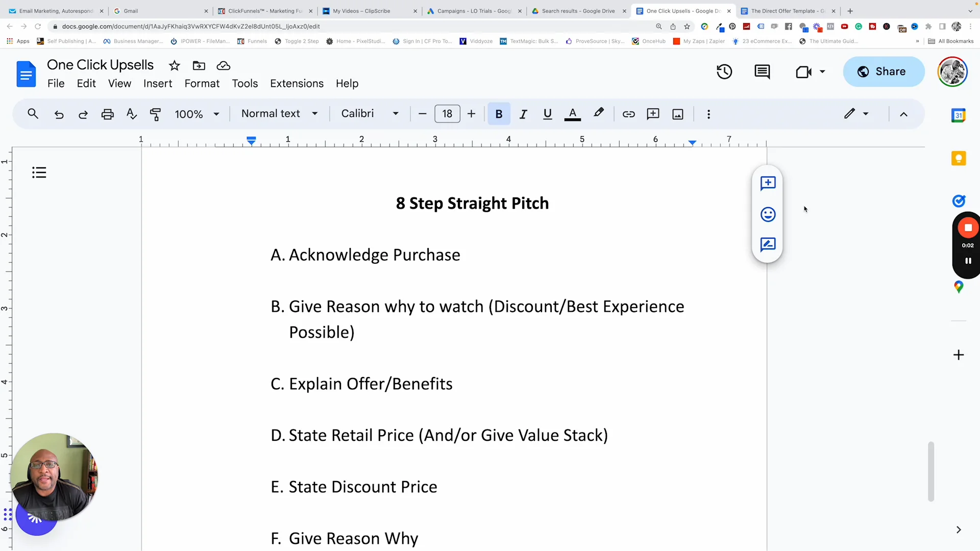980x551 pixels.
Task: Open Calibri font dropdown
Action: pyautogui.click(x=370, y=114)
